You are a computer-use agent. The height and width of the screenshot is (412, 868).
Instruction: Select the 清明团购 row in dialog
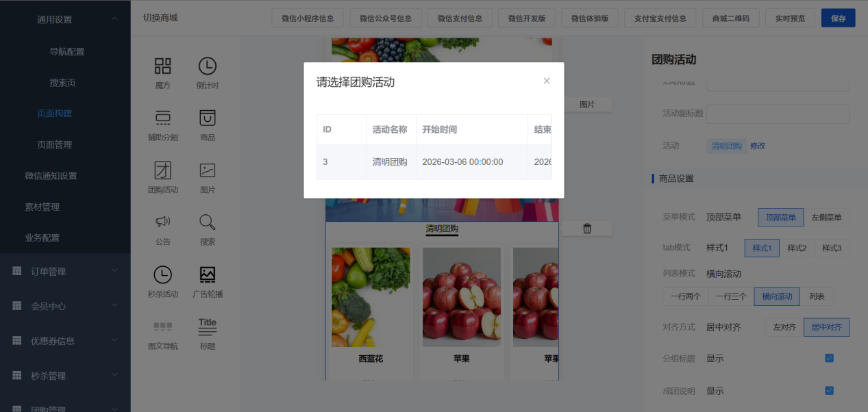pos(434,162)
